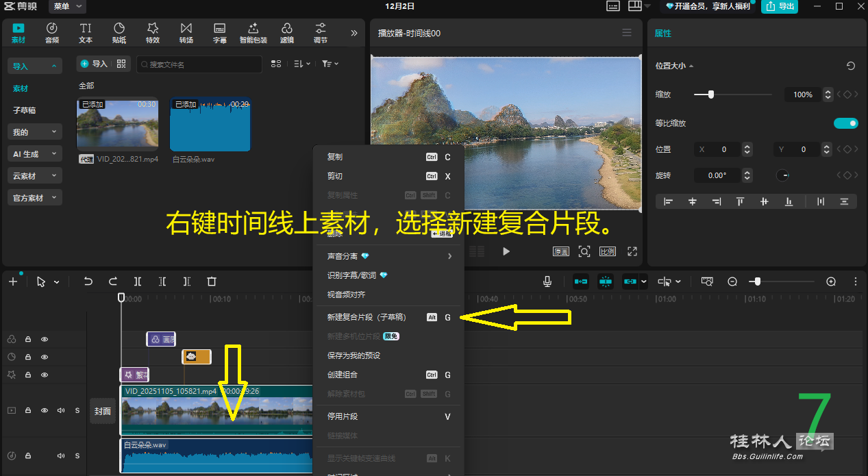Screen dimensions: 868x476
Task: Select 创建组合 in the context menu
Action: point(343,375)
